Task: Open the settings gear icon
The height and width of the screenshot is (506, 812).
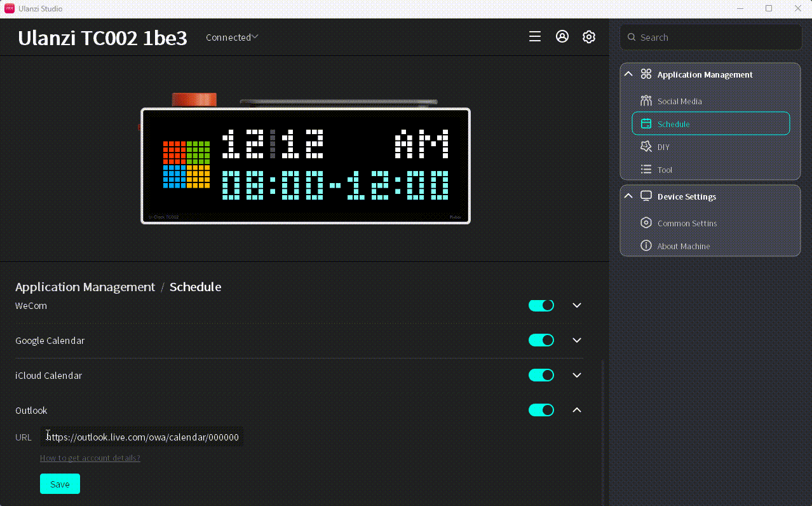Action: (589, 37)
